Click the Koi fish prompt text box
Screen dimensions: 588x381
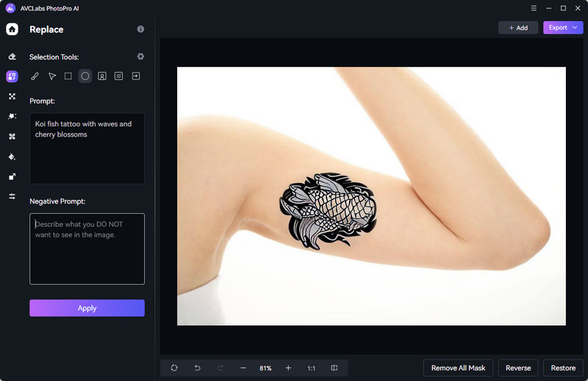[87, 148]
